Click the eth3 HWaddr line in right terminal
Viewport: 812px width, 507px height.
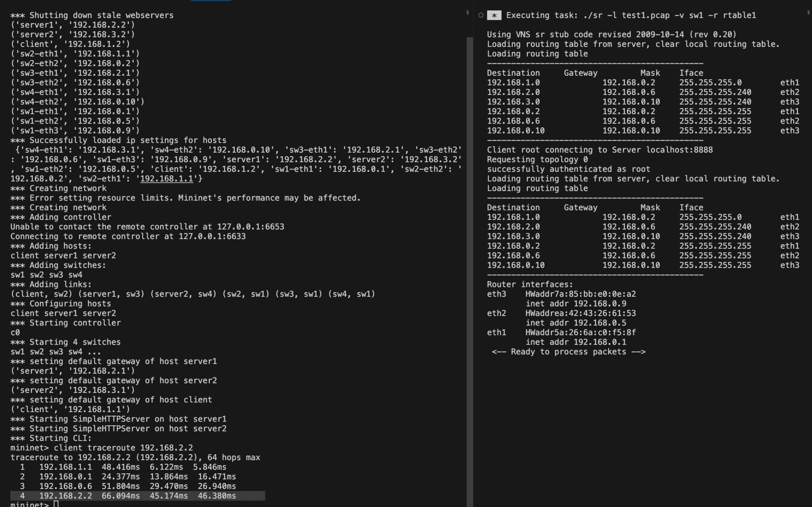[561, 294]
